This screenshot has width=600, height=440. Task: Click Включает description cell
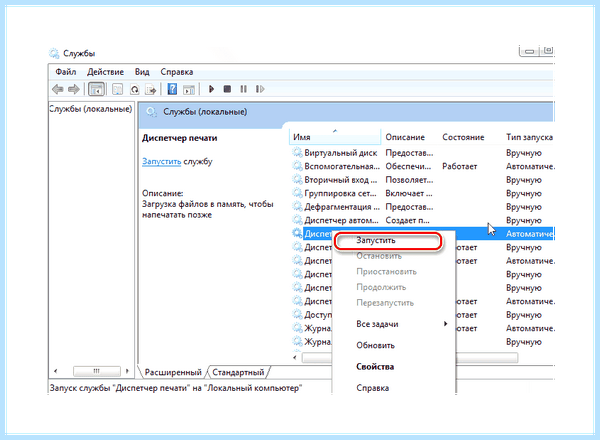409,193
